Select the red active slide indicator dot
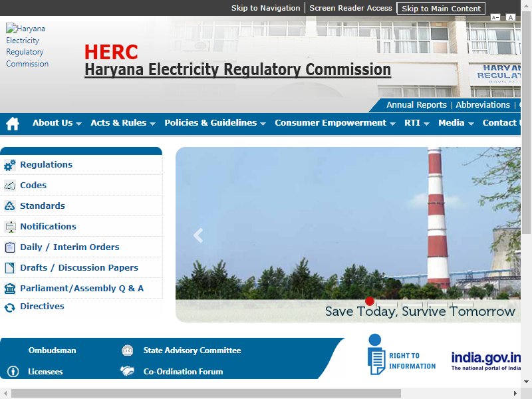The height and width of the screenshot is (399, 532). tap(370, 301)
